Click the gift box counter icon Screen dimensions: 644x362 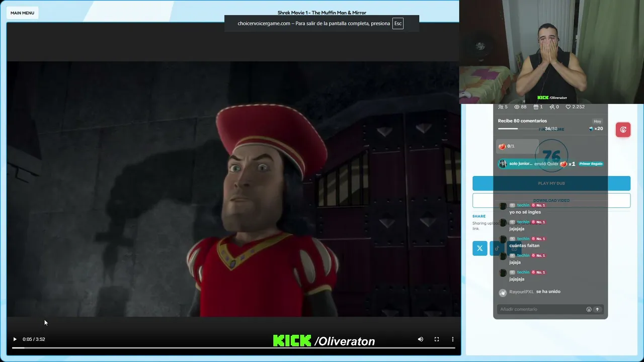[x=536, y=107]
